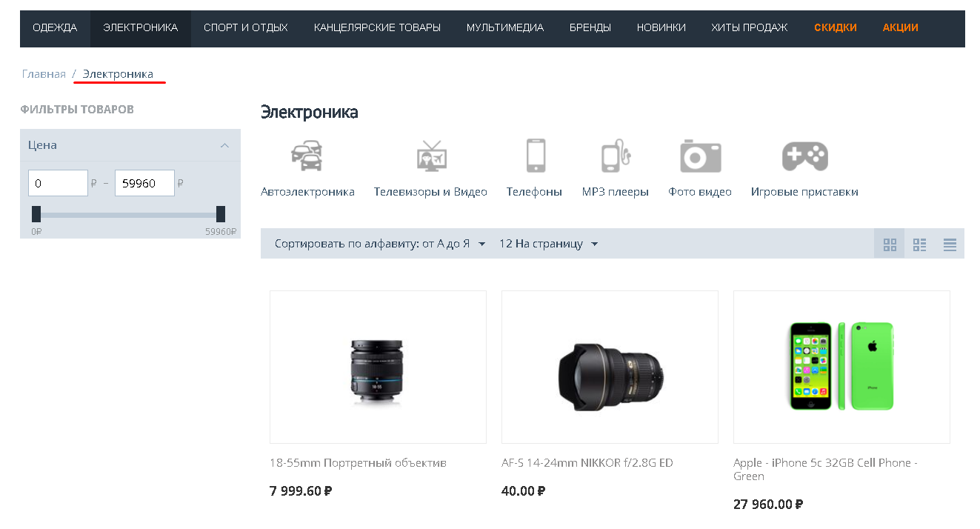Open the АКЦИИ promotions page
The width and height of the screenshot is (980, 529).
(x=901, y=28)
